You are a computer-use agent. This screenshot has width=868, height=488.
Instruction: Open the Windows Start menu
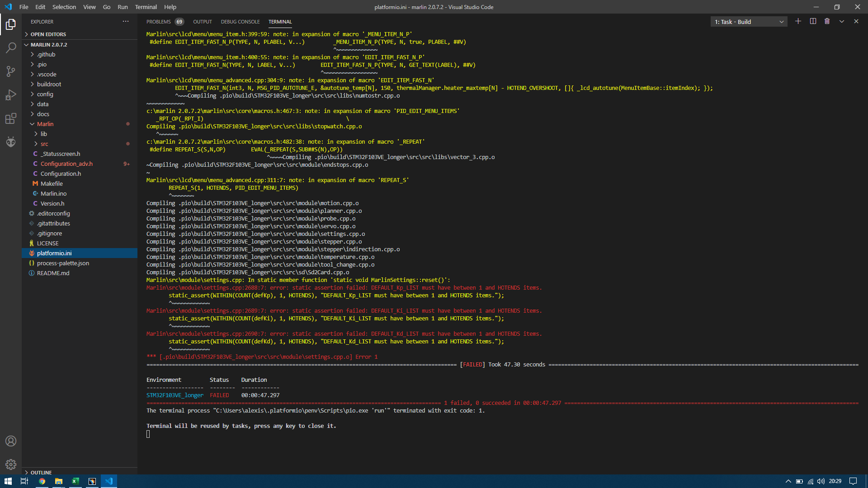8,481
